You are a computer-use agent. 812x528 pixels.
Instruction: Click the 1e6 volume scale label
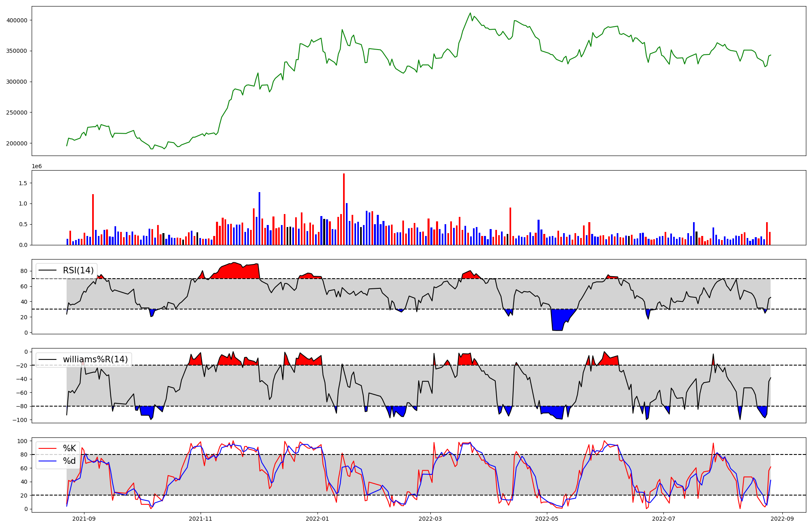tap(37, 167)
